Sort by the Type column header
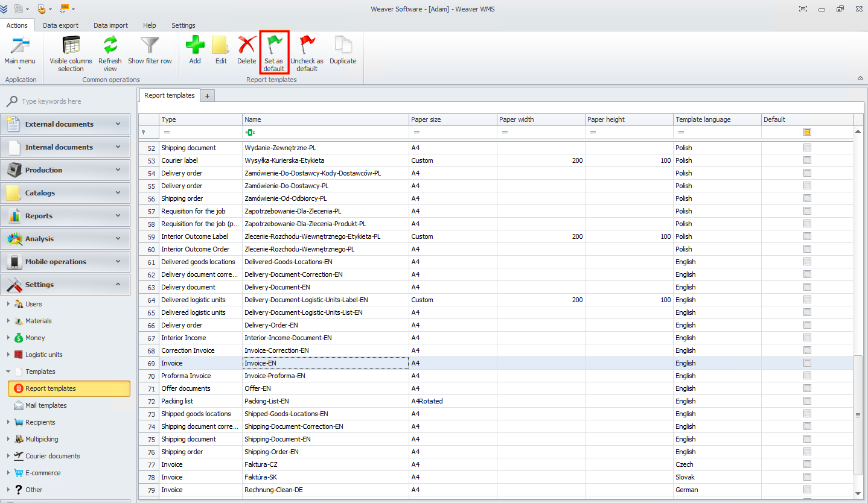 [x=201, y=119]
